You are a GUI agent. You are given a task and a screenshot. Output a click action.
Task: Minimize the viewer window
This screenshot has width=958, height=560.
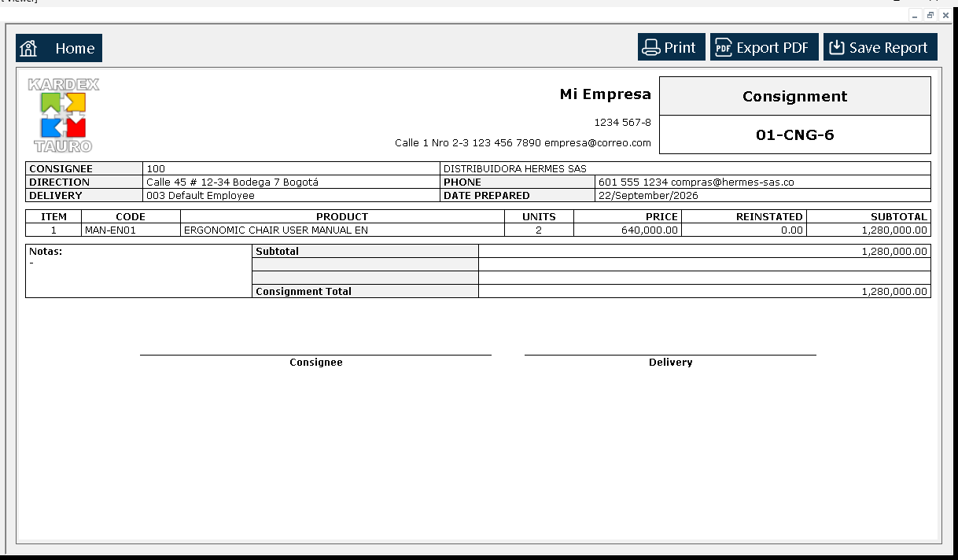click(915, 16)
